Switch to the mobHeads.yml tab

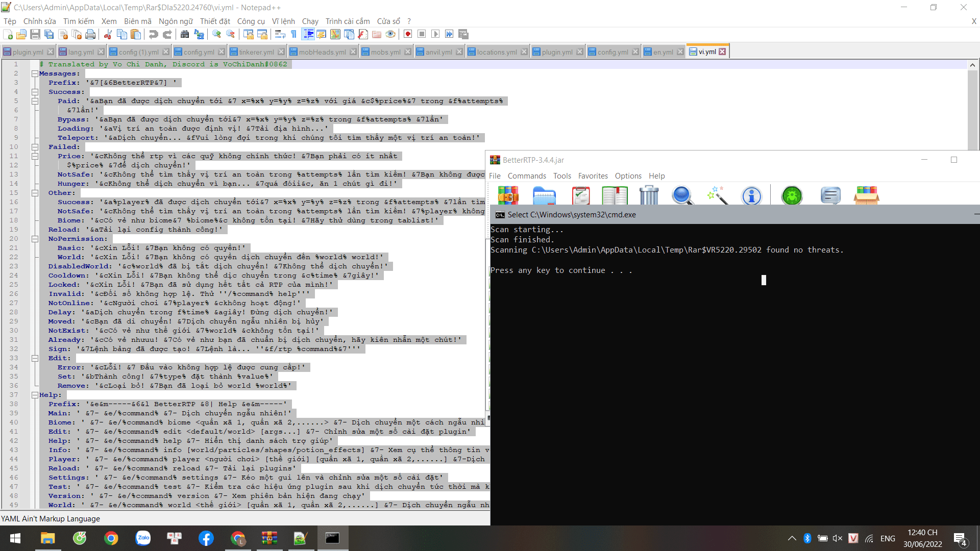pyautogui.click(x=322, y=52)
